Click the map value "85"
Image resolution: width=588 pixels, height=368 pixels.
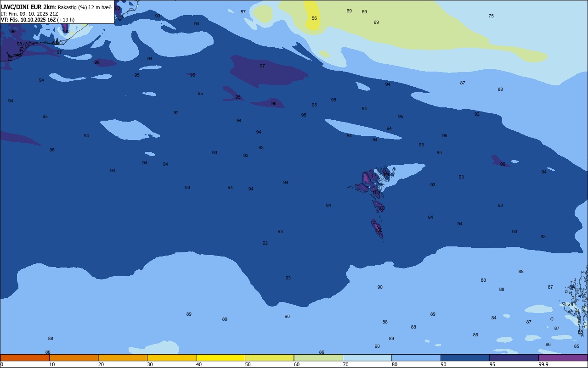click(577, 346)
